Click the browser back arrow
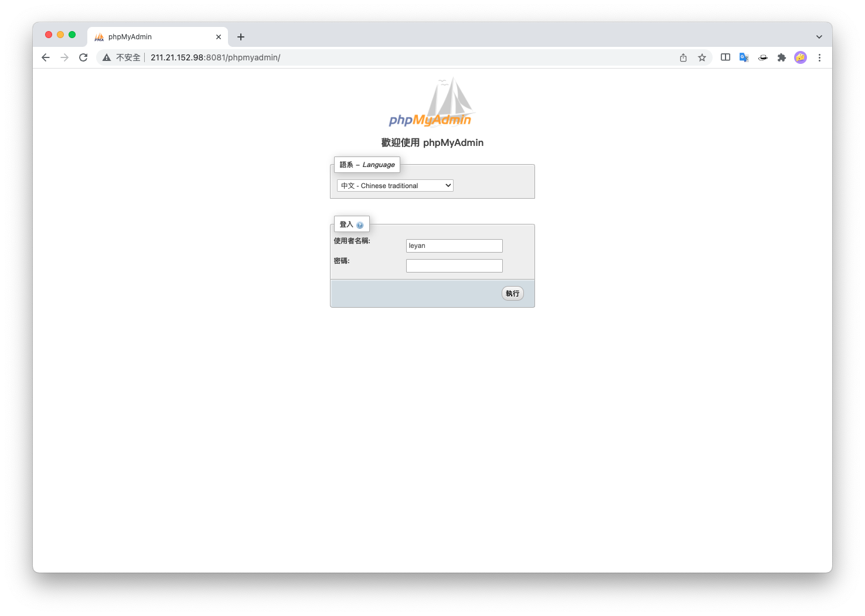This screenshot has height=616, width=865. tap(46, 57)
